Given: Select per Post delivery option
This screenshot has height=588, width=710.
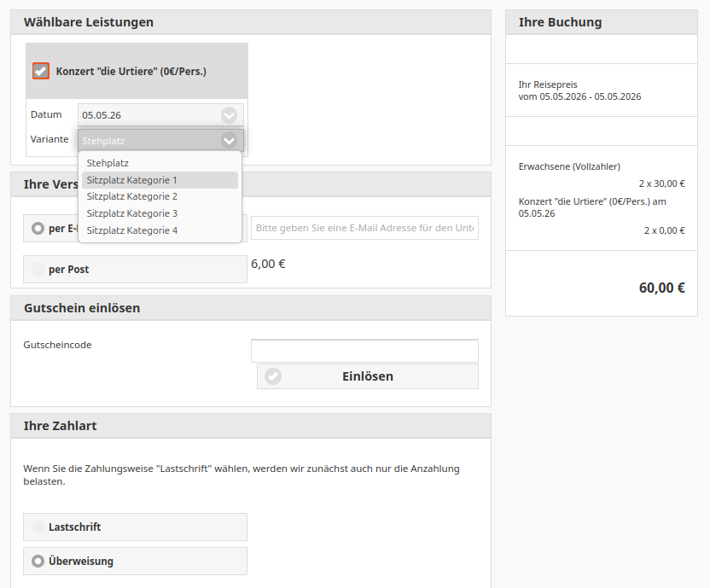Looking at the screenshot, I should click(x=38, y=270).
